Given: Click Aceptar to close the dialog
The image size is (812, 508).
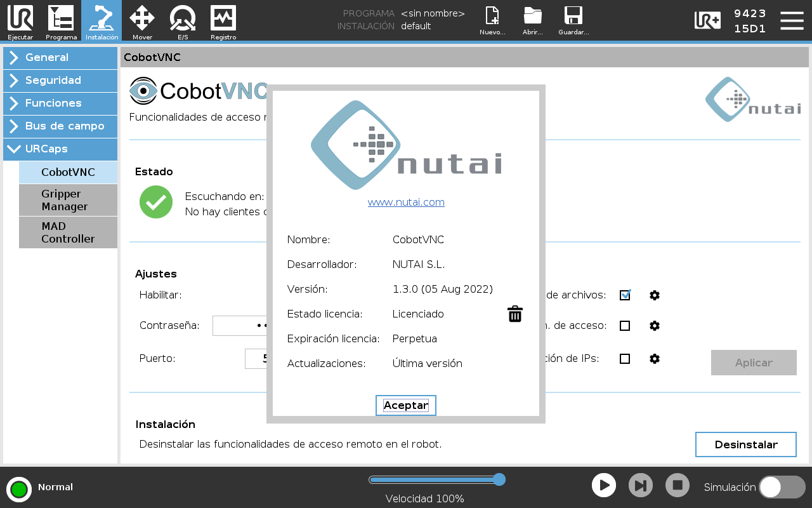Looking at the screenshot, I should pos(406,405).
